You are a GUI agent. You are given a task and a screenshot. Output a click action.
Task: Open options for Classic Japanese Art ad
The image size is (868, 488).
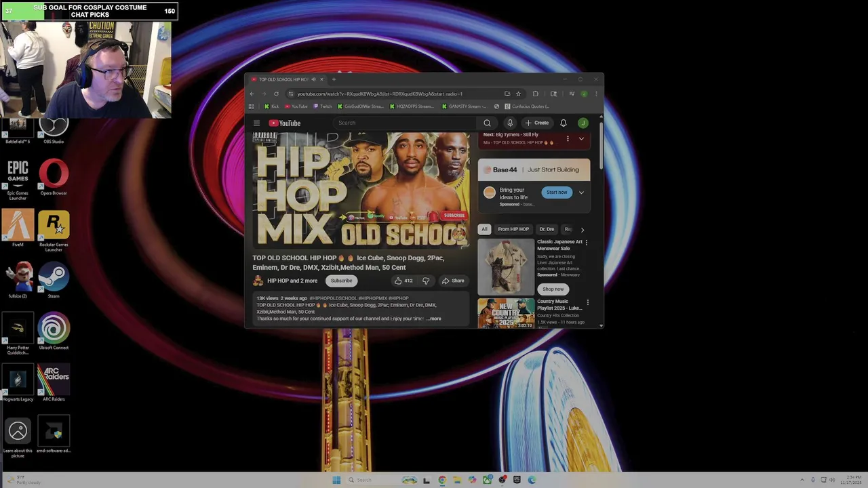587,242
